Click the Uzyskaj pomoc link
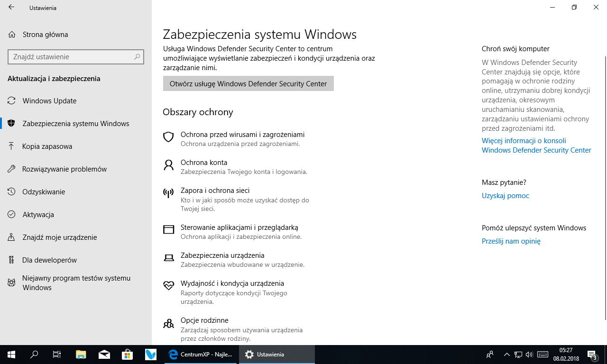This screenshot has height=364, width=607. [506, 196]
